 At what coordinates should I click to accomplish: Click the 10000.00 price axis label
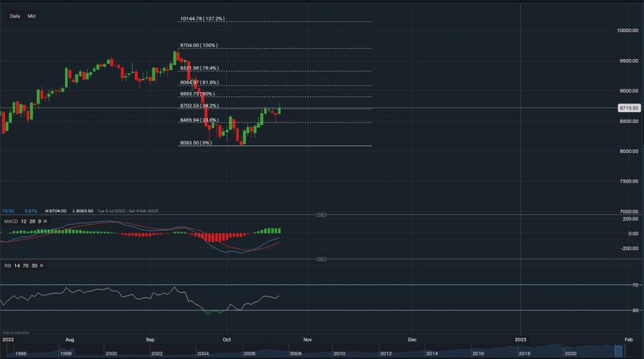tap(629, 30)
